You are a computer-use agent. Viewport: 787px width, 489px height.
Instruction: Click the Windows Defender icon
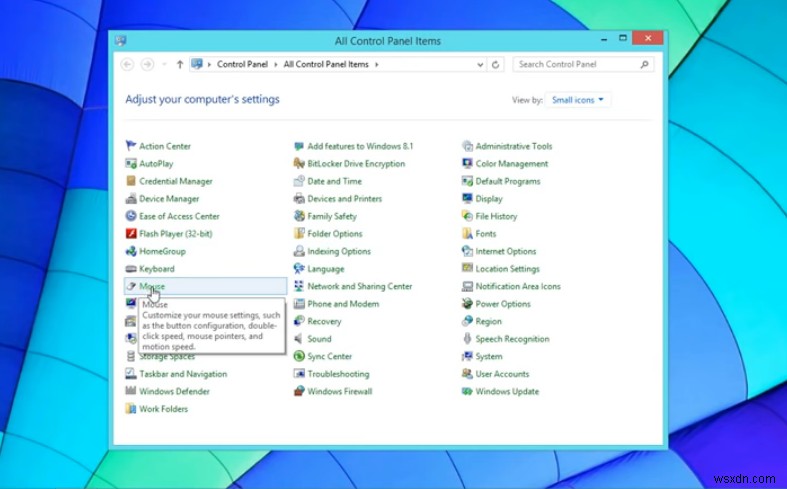130,391
